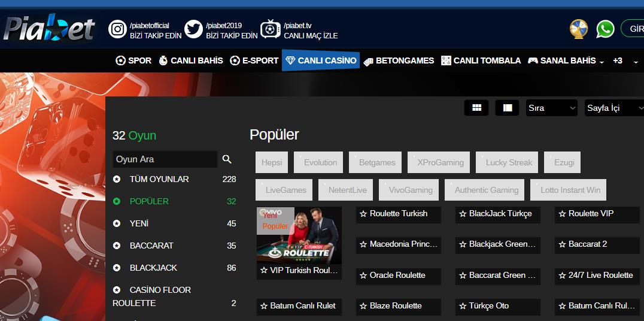Open the Piabet TV live match icon
Screen dimensions: 644x321
(x=271, y=29)
